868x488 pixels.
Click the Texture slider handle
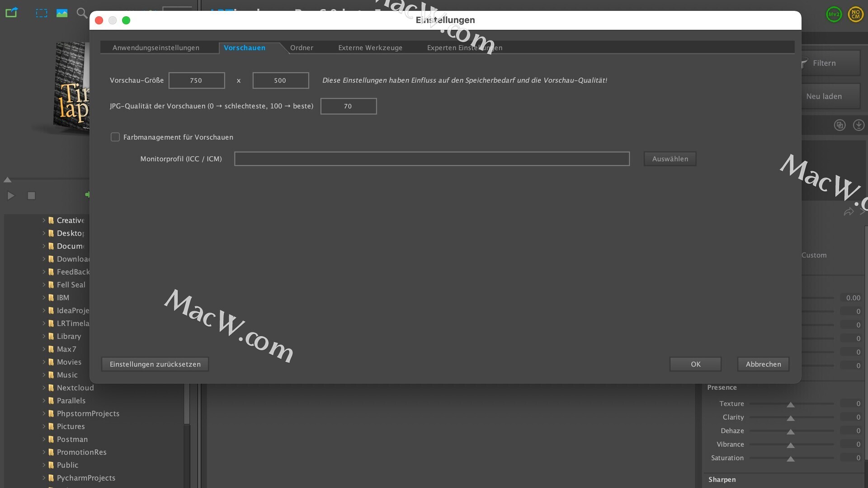(790, 405)
